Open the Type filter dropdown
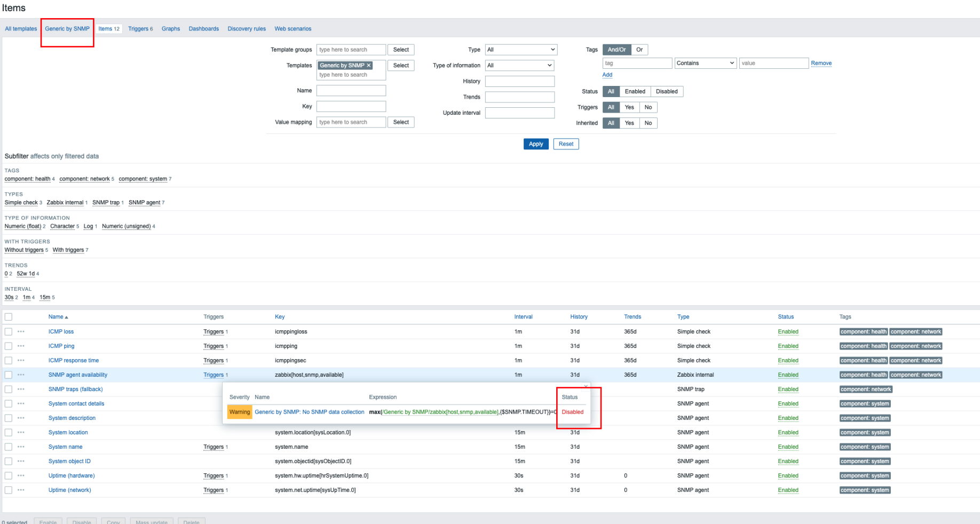980x524 pixels. (x=520, y=50)
